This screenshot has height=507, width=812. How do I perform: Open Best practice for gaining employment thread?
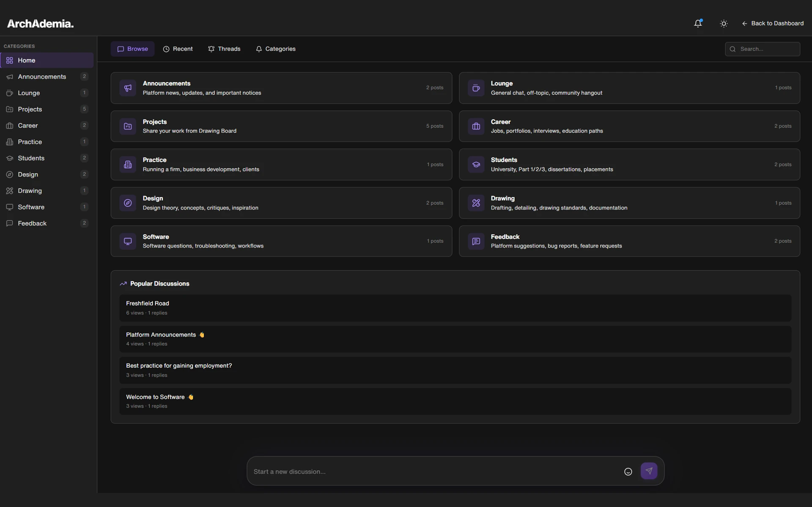[x=179, y=366]
